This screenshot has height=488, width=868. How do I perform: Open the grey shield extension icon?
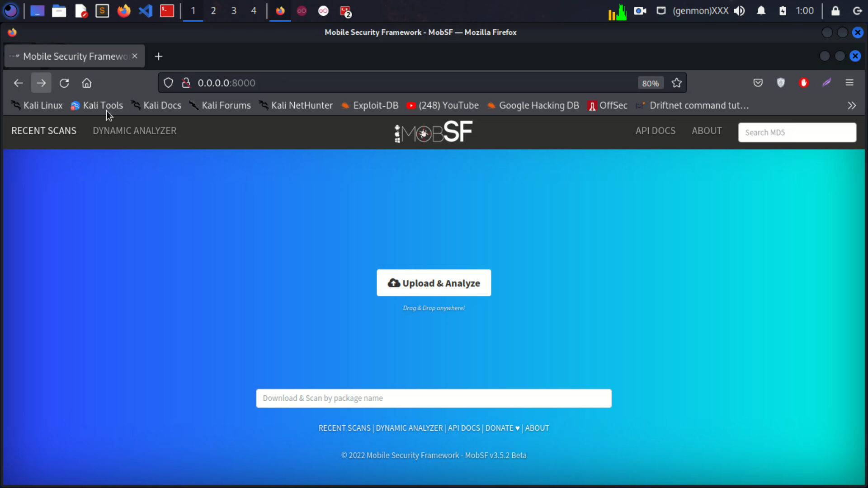coord(781,83)
